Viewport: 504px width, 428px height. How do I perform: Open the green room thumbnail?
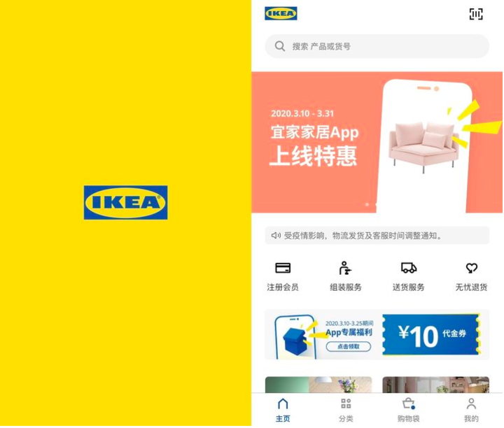point(318,385)
